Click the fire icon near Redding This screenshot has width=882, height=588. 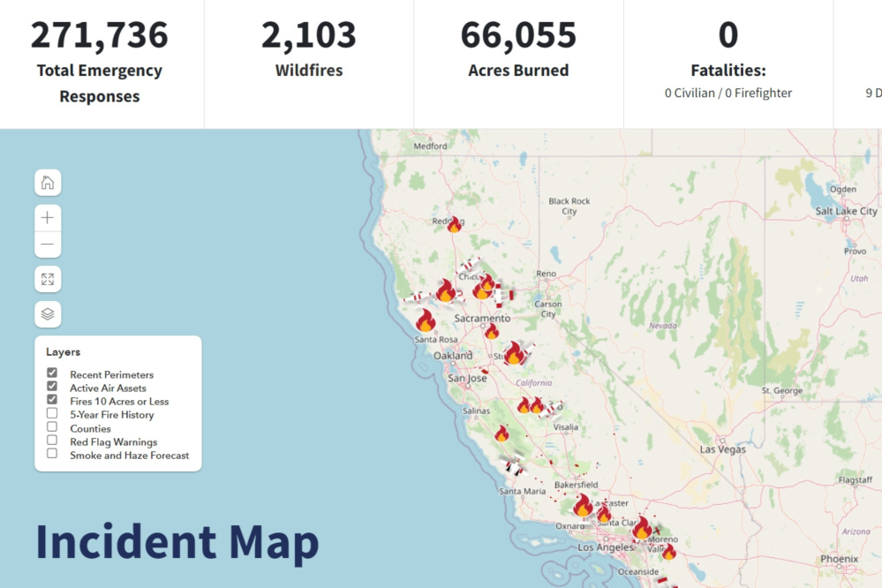pyautogui.click(x=454, y=225)
